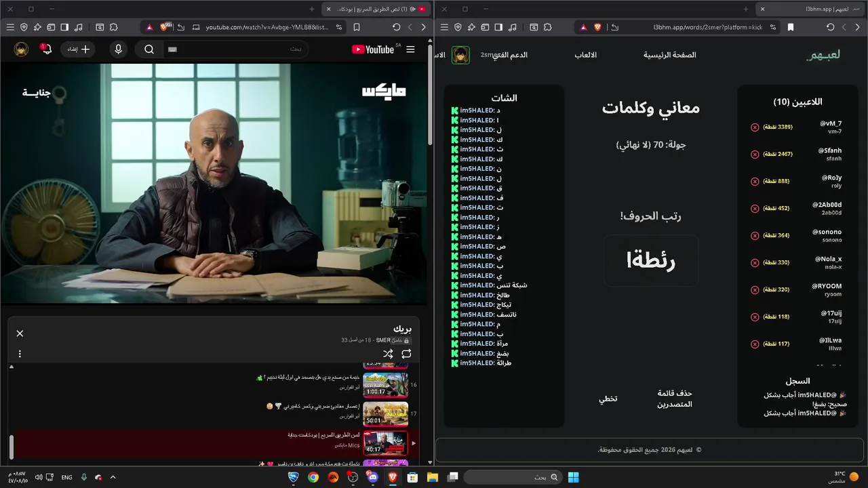The image size is (868, 488).
Task: Open Google Chrome from the taskbar
Action: click(x=313, y=477)
